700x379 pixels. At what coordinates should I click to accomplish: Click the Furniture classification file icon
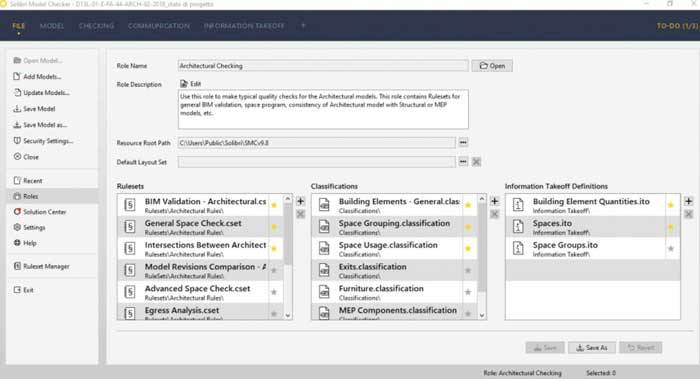[324, 292]
